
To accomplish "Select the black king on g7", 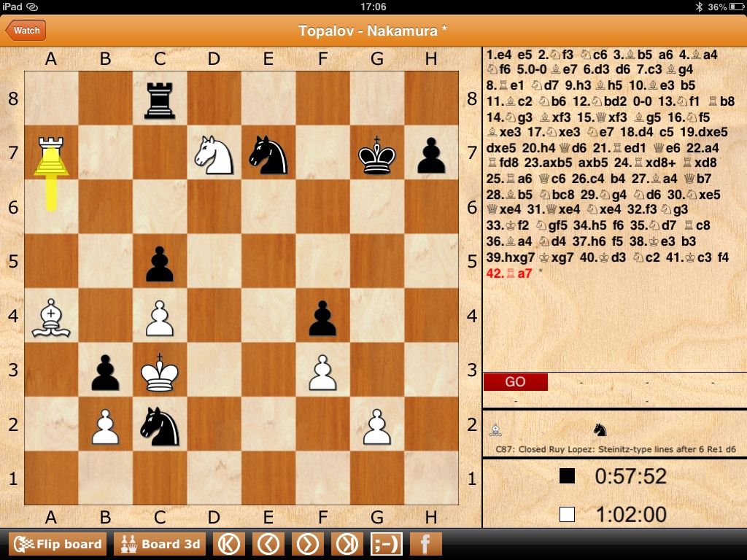I will point(377,155).
